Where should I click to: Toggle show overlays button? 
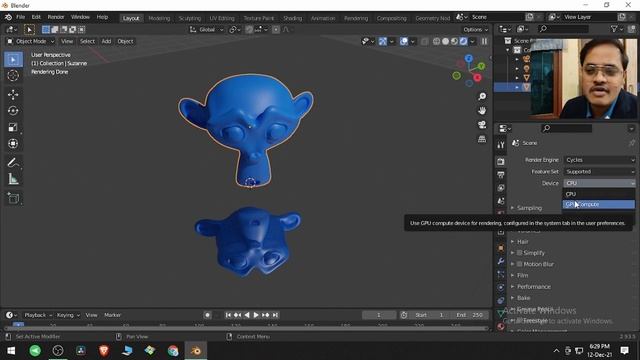click(x=404, y=41)
